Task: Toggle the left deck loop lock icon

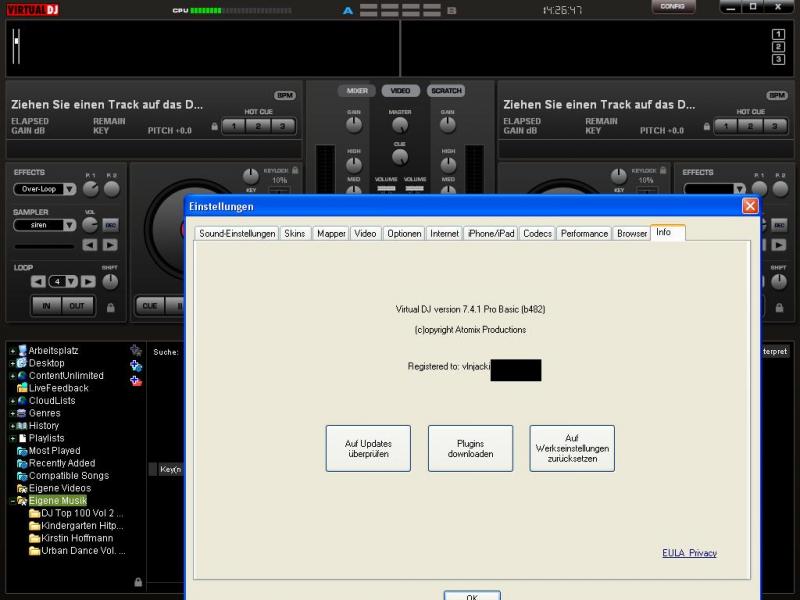Action: tap(110, 307)
